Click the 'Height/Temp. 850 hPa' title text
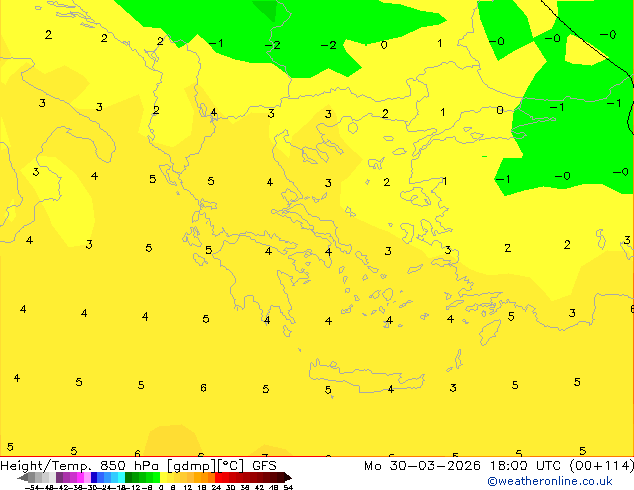The height and width of the screenshot is (490, 634). [79, 466]
